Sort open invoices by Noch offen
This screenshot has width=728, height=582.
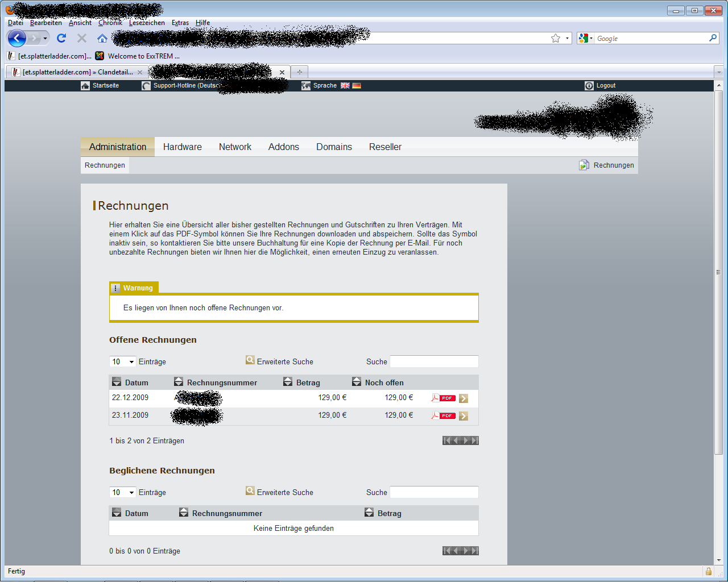click(357, 382)
